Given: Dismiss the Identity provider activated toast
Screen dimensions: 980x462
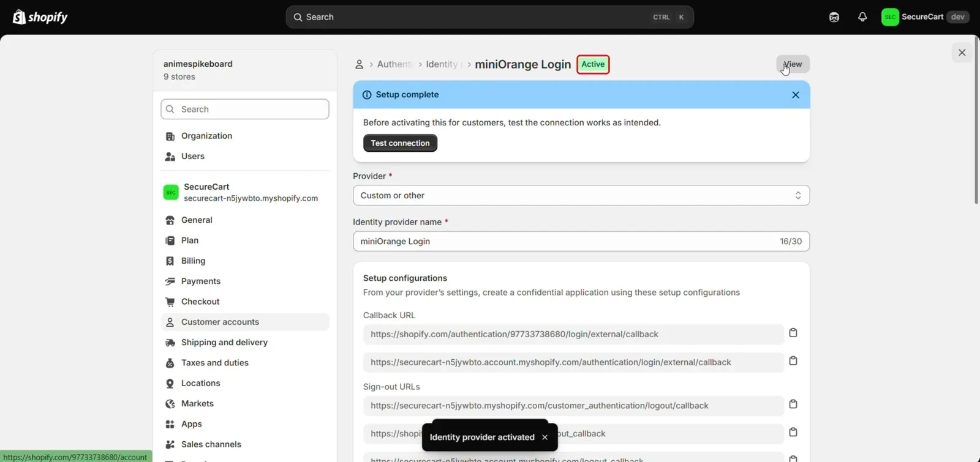Looking at the screenshot, I should (545, 438).
